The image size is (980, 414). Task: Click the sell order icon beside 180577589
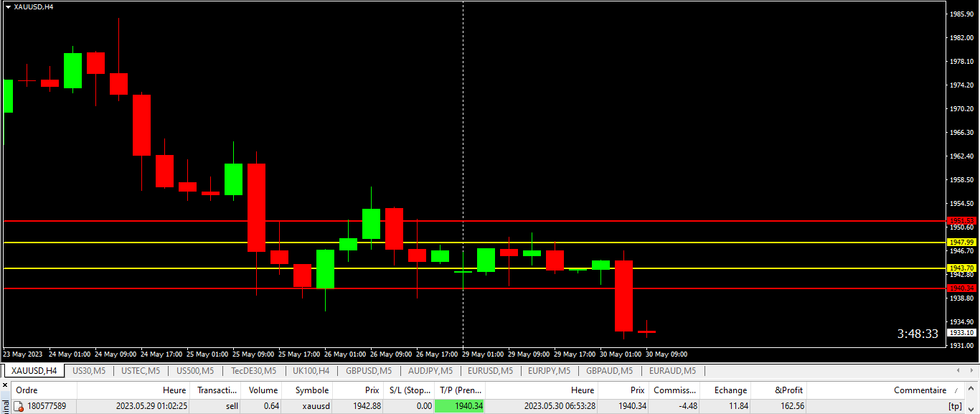19,406
